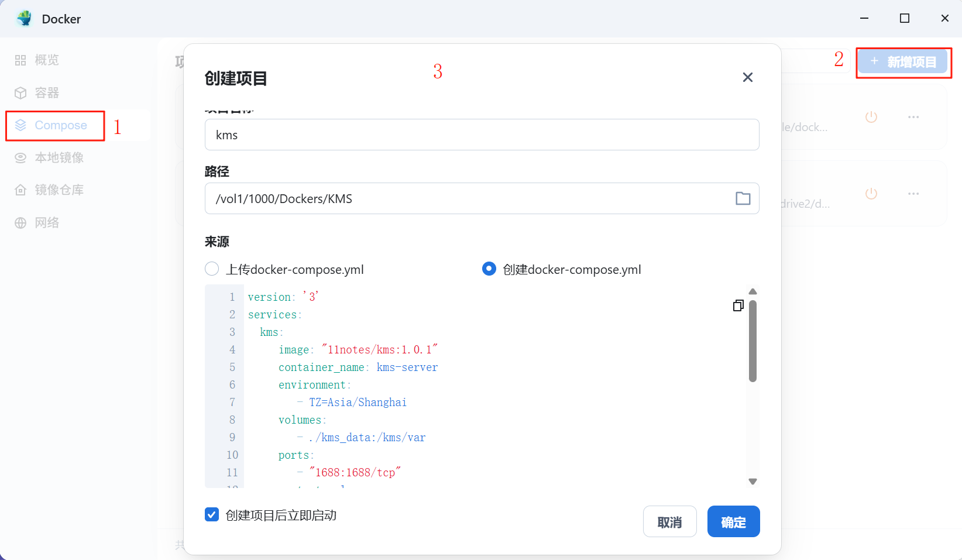Screen dimensions: 962x560
Task: Click power icon on the le/dock... project row
Action: pyautogui.click(x=871, y=117)
